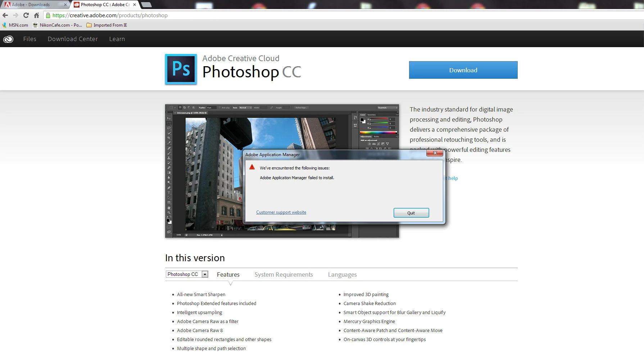Open the Download Center menu item
Image resolution: width=644 pixels, height=363 pixels.
click(x=73, y=39)
